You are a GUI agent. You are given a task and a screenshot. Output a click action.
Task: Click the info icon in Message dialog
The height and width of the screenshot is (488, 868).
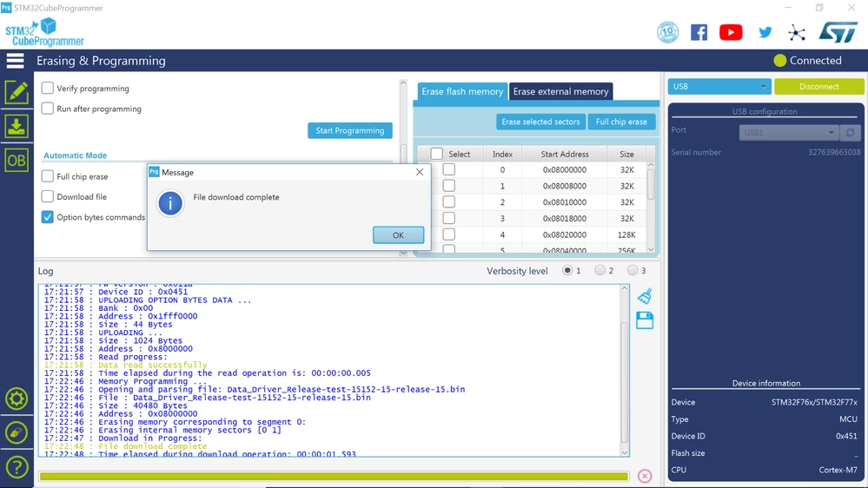[170, 203]
